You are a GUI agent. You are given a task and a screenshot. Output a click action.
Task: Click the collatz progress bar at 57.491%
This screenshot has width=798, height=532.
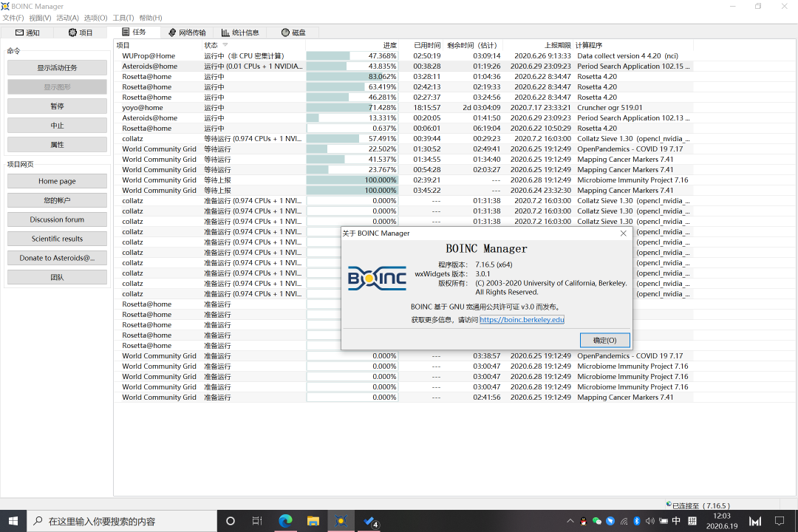352,139
